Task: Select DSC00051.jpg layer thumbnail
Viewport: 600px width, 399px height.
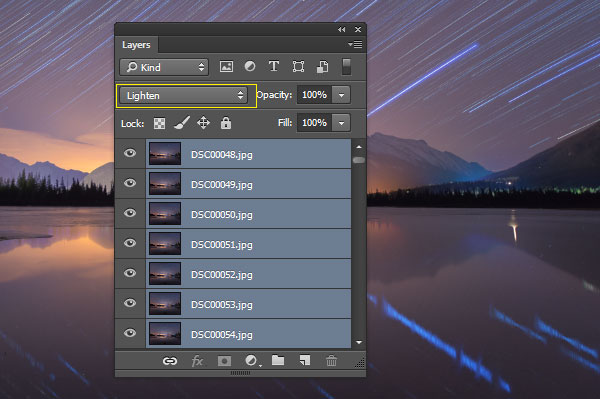Action: pos(165,243)
